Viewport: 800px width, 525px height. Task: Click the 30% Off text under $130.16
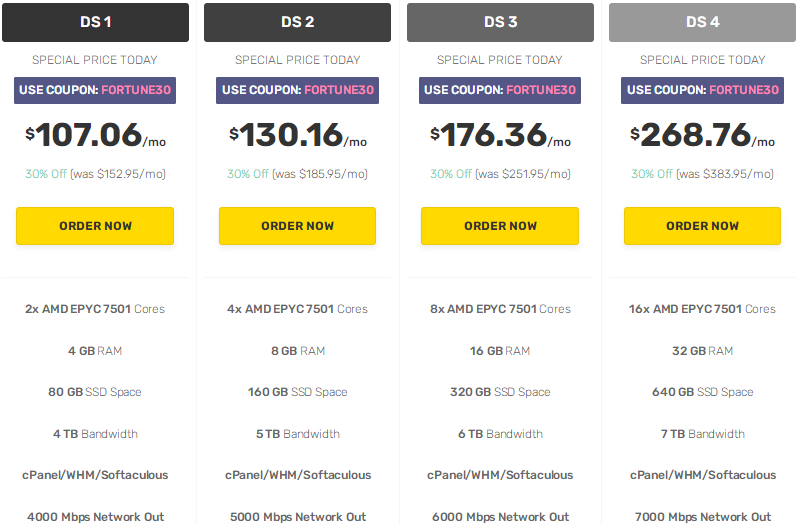coord(247,174)
